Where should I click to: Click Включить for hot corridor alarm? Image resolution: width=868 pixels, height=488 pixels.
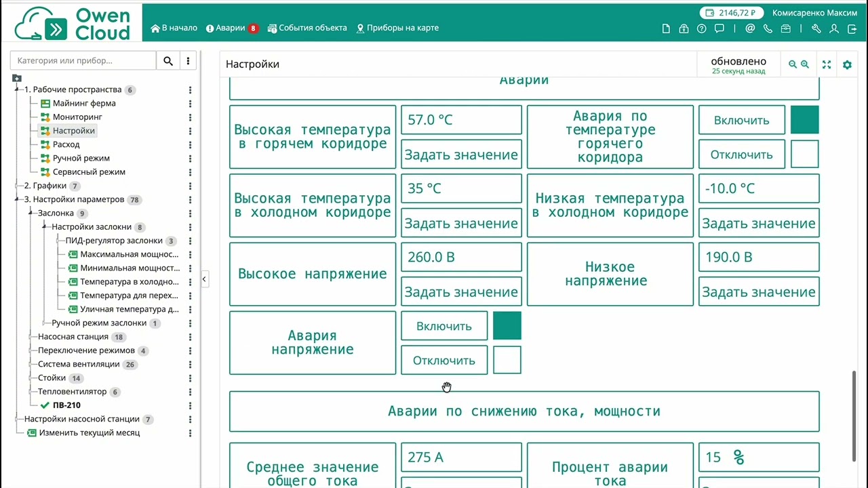click(x=742, y=120)
